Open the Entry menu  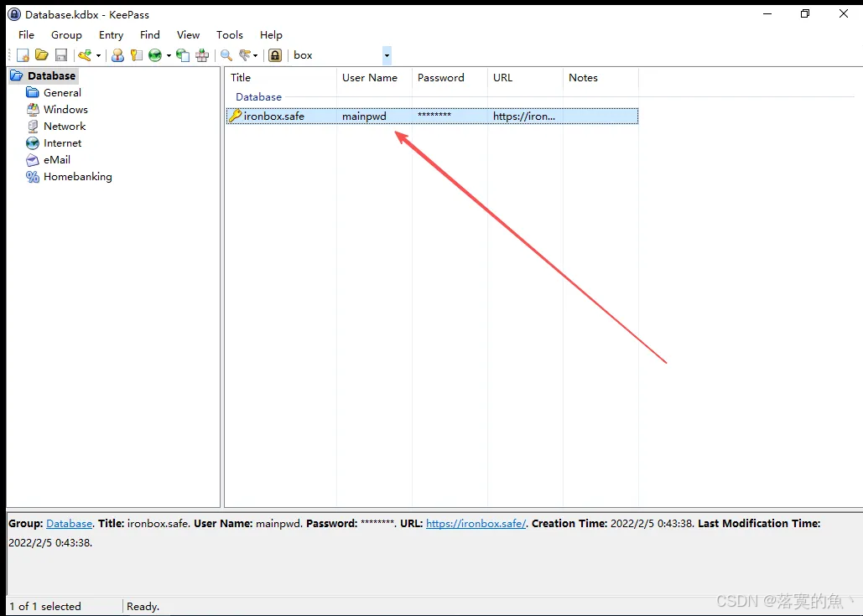click(112, 34)
